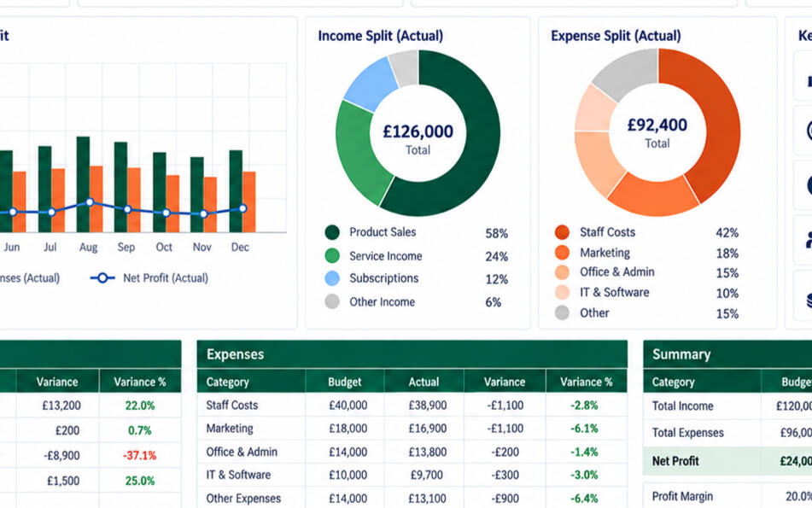Select the "22.0%" variance percentage
The height and width of the screenshot is (508, 812).
[x=140, y=406]
